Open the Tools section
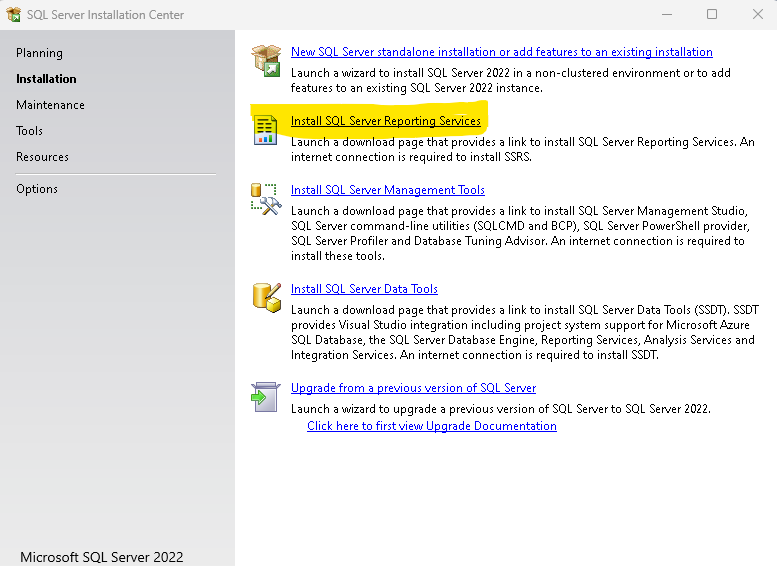Screen dimensions: 777x566 click(x=29, y=131)
